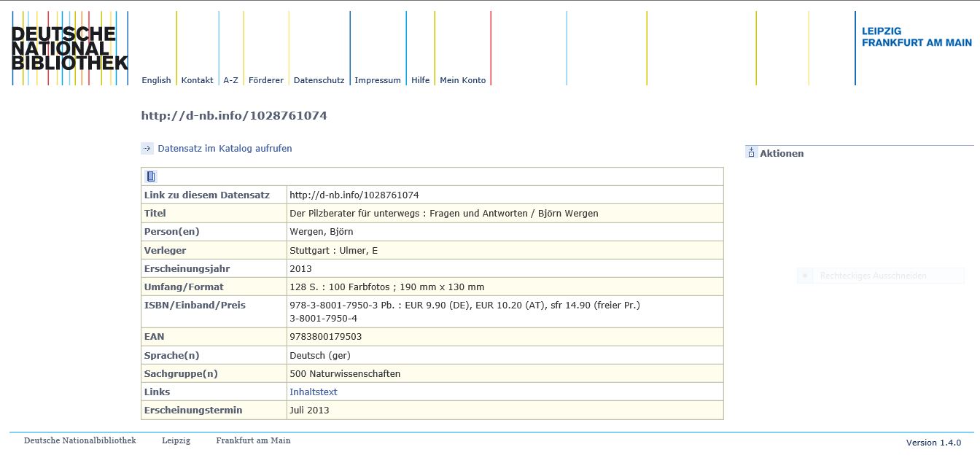980x463 pixels.
Task: Switch the site language to English
Action: pos(156,80)
